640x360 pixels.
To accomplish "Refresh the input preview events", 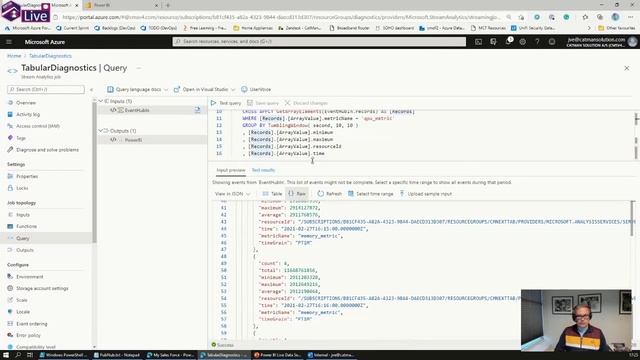I will 329,194.
